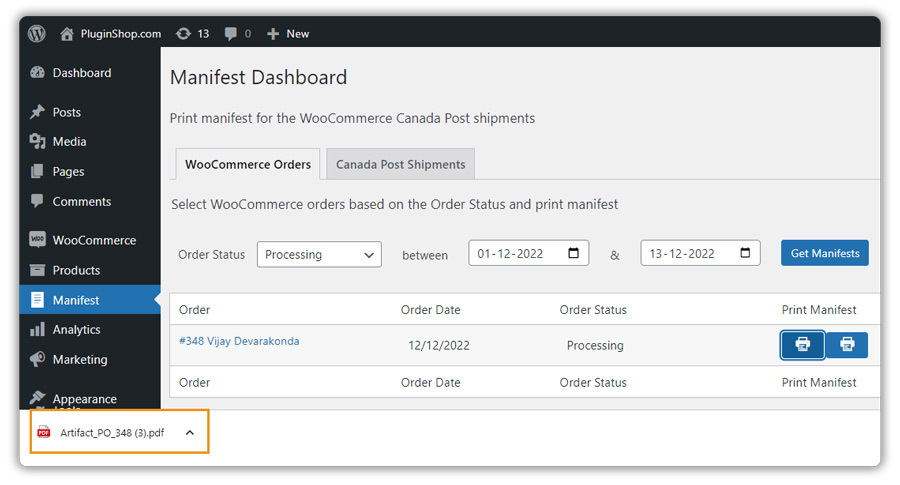Click the WordPress logo icon
Viewport: 900px width, 485px height.
tap(37, 33)
